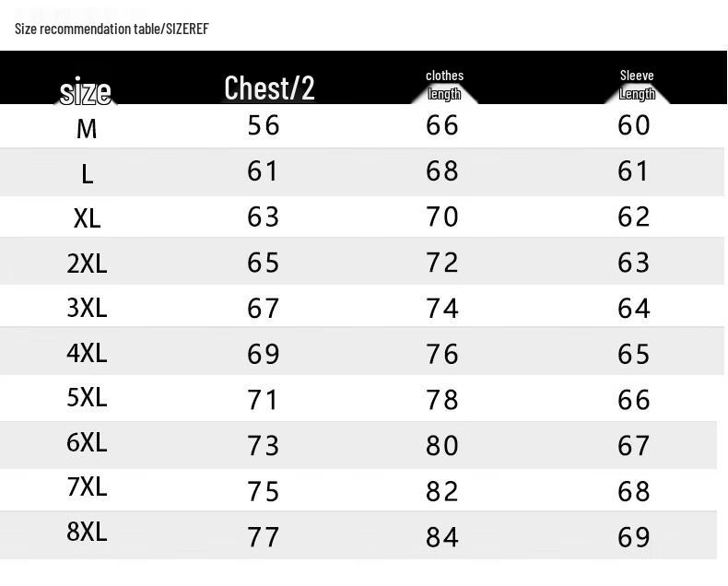728x586 pixels.
Task: Click clothes length value 70 for XL
Action: click(442, 217)
